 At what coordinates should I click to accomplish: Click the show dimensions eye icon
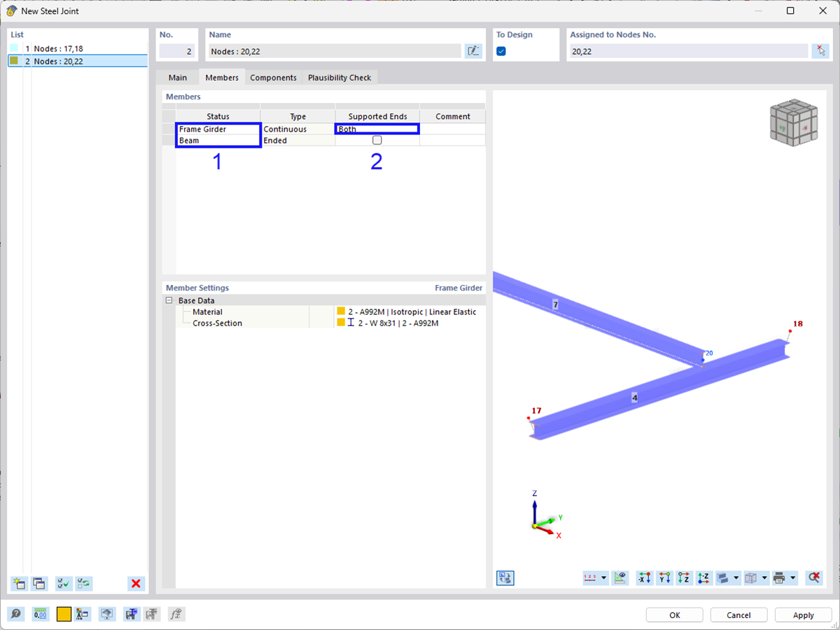(x=620, y=577)
